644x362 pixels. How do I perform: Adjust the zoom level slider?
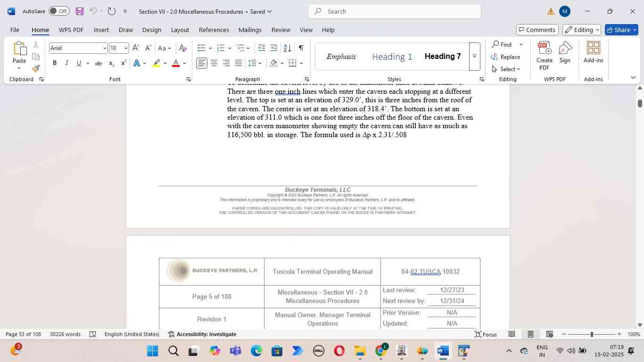pos(592,334)
